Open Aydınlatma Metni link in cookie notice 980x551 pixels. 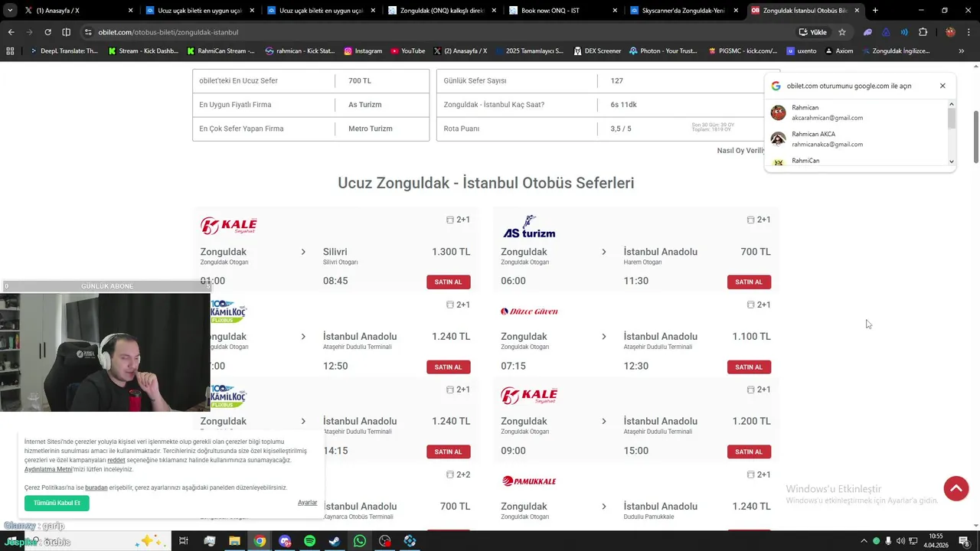(x=48, y=469)
